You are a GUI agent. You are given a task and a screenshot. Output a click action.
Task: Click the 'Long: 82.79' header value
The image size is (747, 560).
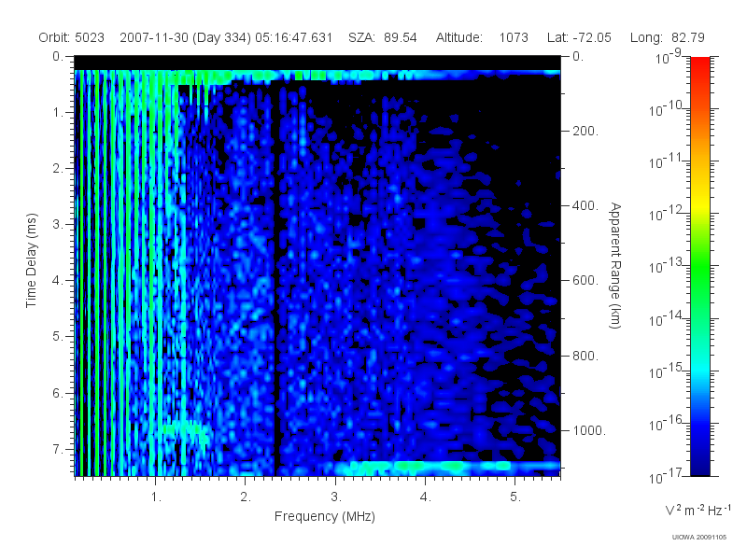(667, 37)
